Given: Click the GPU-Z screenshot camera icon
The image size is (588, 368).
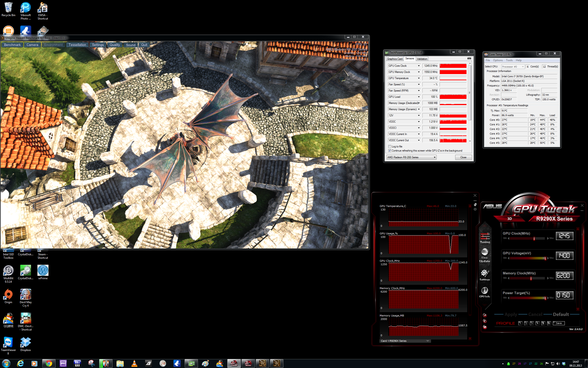Looking at the screenshot, I should (469, 58).
